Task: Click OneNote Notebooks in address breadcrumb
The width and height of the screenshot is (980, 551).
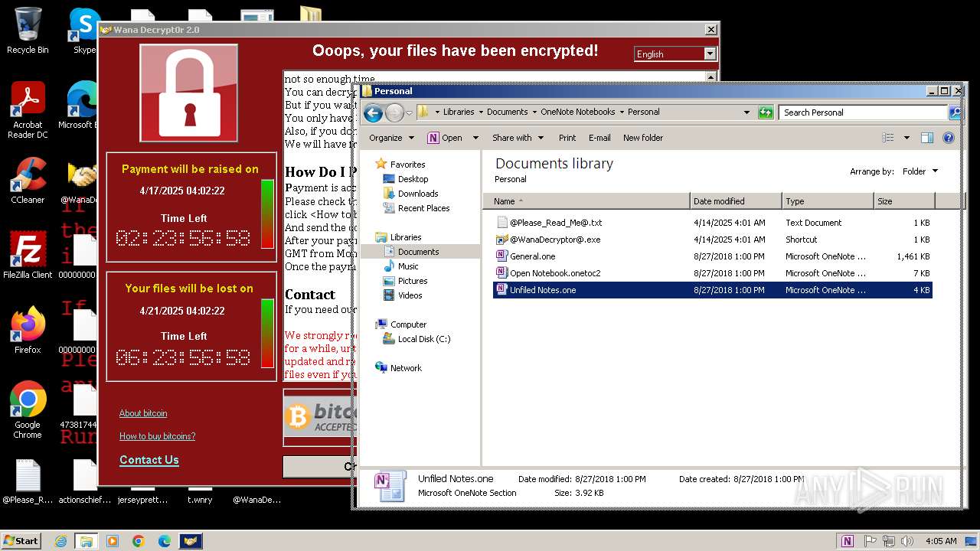Action: tap(577, 112)
